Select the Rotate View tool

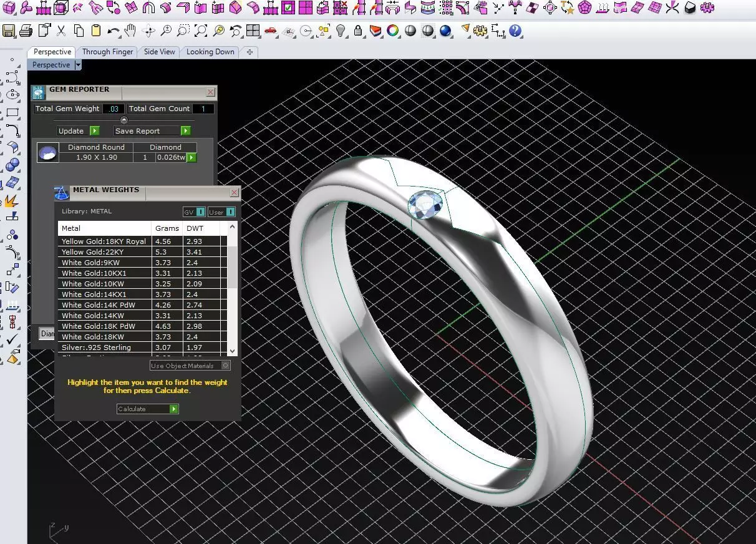[x=148, y=31]
